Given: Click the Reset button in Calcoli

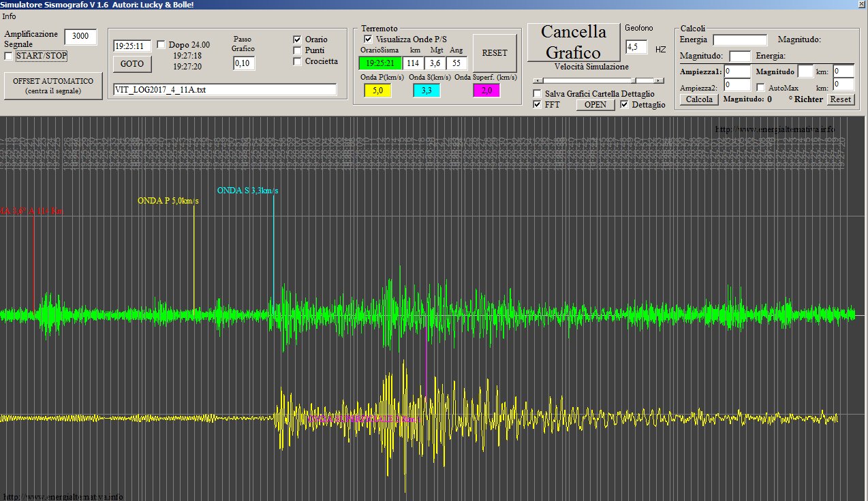Looking at the screenshot, I should click(x=841, y=99).
